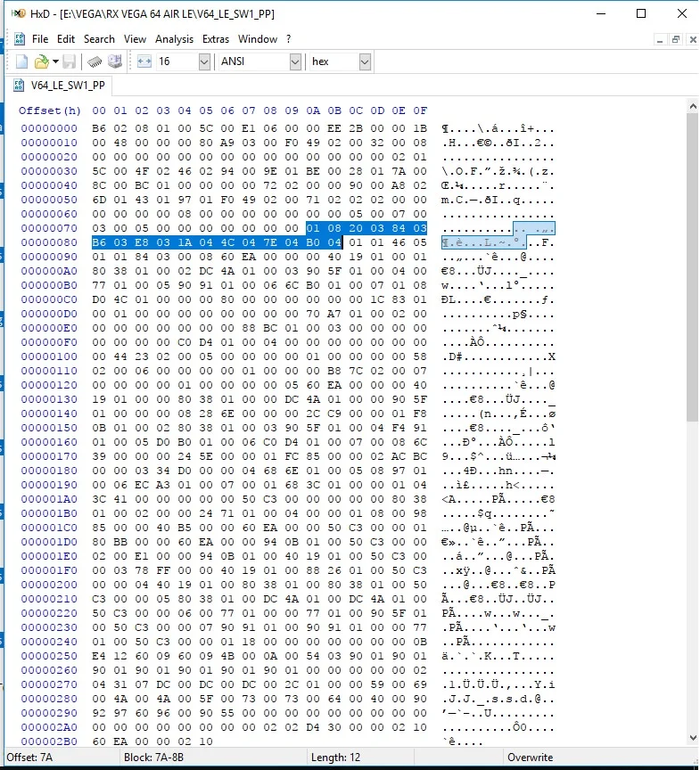The width and height of the screenshot is (700, 770).
Task: Click the vertical scrollbar down arrow
Action: (x=693, y=738)
